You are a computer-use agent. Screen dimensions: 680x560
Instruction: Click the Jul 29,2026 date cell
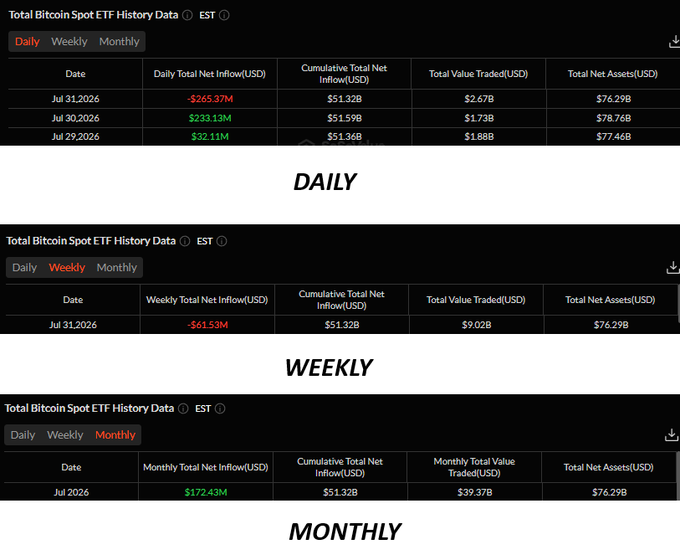(x=75, y=137)
